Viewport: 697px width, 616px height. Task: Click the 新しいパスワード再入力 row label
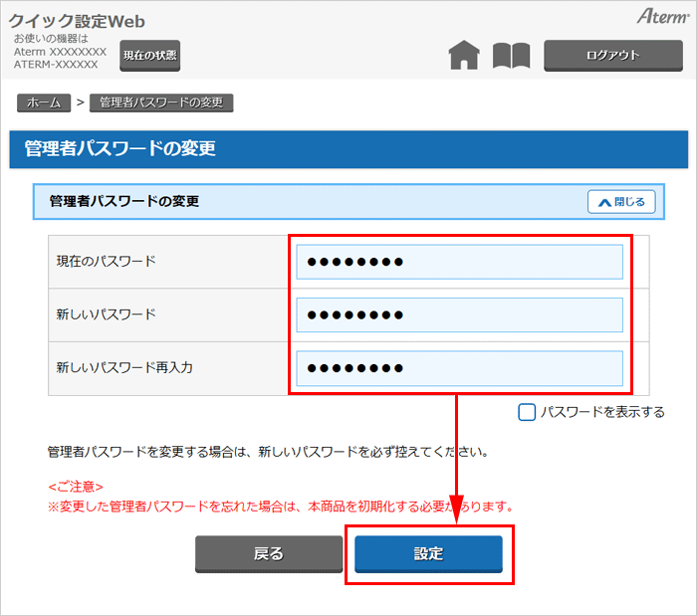point(124,368)
